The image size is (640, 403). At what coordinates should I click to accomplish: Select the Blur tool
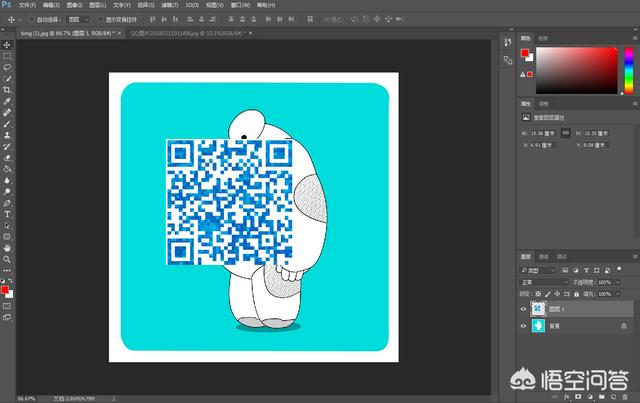tap(7, 180)
